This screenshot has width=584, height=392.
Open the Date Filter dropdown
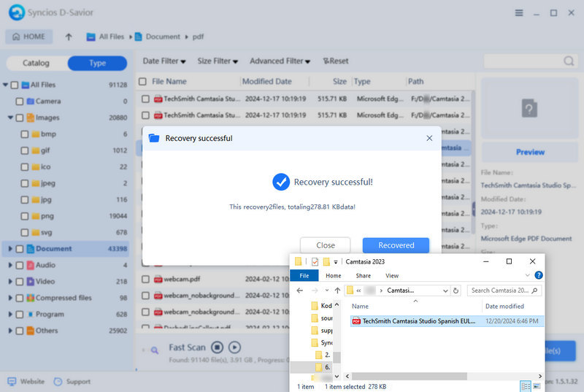click(164, 61)
